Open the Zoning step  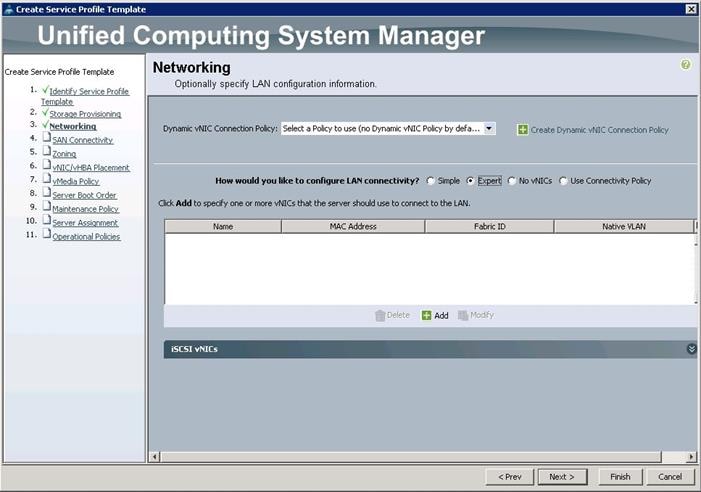[x=64, y=154]
